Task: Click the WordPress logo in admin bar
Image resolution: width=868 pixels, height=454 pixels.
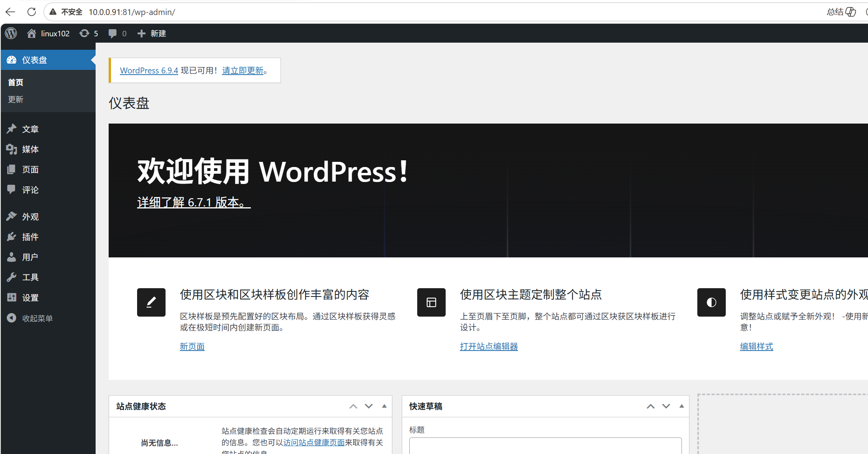Action: [11, 34]
